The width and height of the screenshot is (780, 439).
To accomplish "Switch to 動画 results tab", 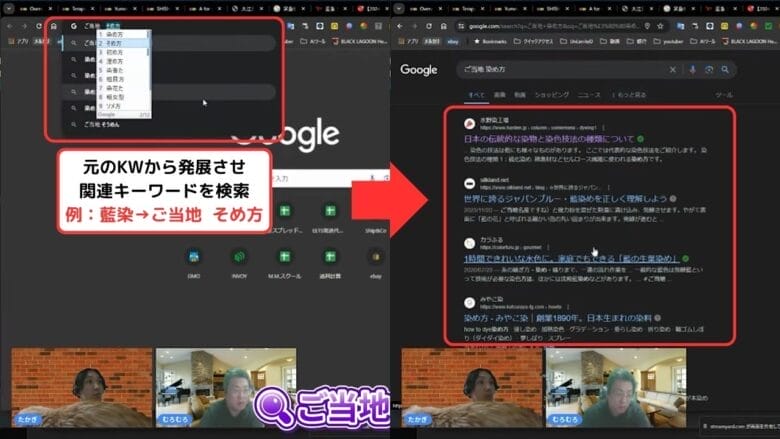I will 519,94.
